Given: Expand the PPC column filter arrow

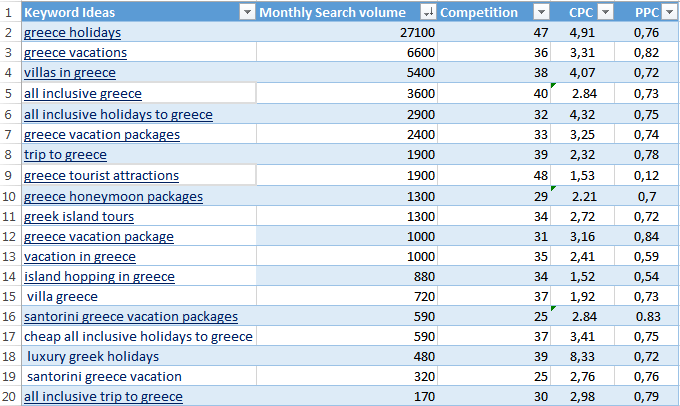Looking at the screenshot, I should [x=669, y=12].
